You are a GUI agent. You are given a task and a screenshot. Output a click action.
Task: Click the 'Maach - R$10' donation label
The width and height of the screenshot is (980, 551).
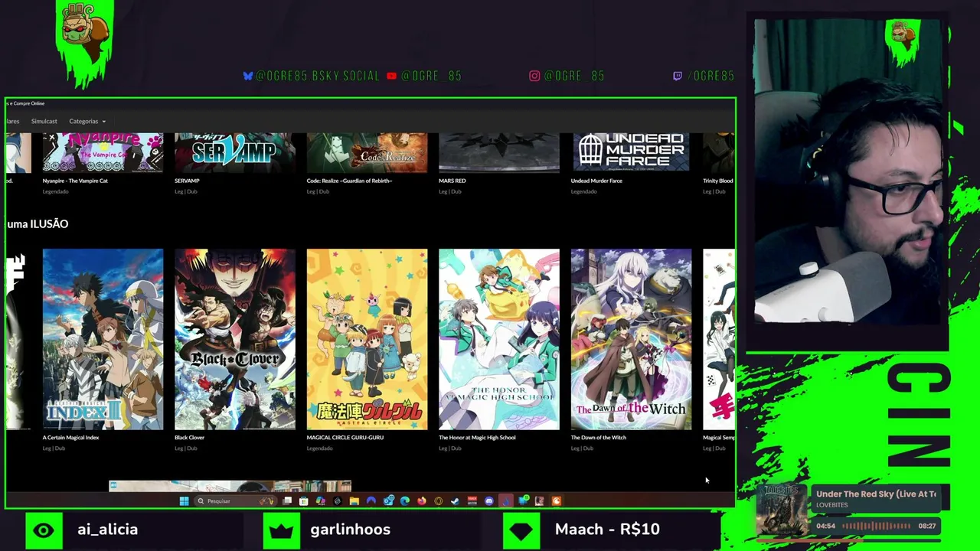(607, 530)
